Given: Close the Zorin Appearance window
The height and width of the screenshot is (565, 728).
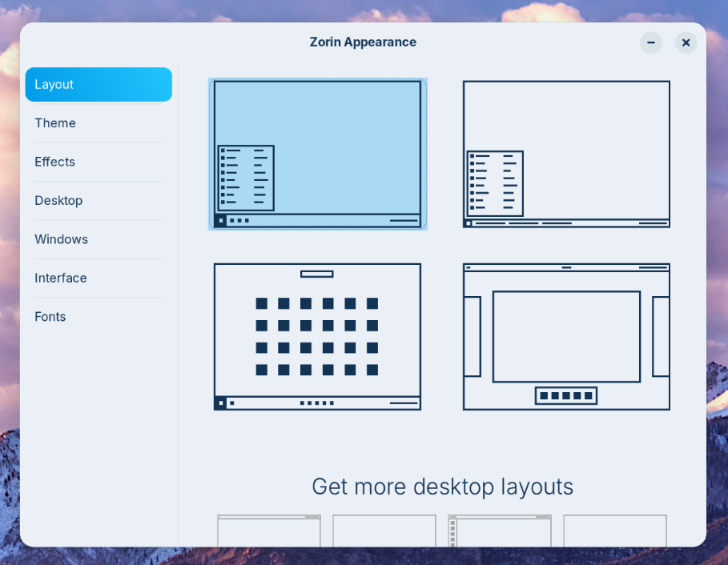Looking at the screenshot, I should pyautogui.click(x=686, y=42).
